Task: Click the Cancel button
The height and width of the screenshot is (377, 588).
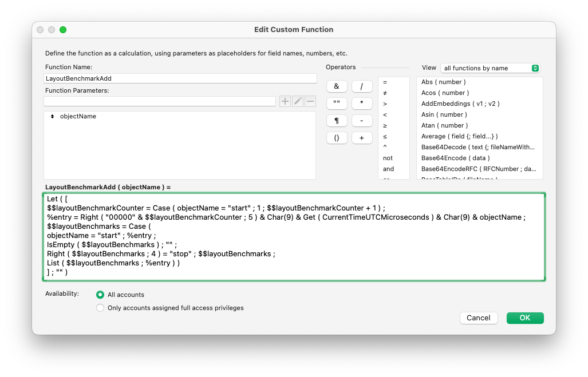Action: click(x=478, y=318)
